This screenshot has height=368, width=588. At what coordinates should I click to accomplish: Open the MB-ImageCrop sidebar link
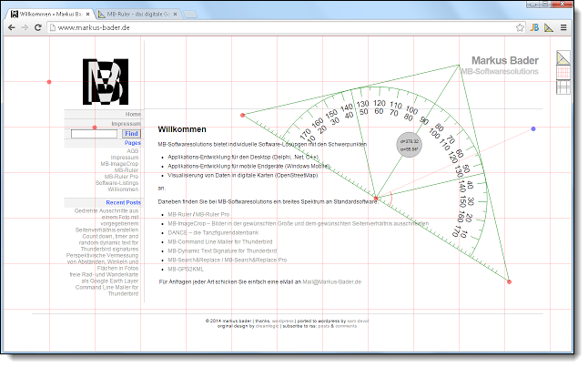point(119,164)
